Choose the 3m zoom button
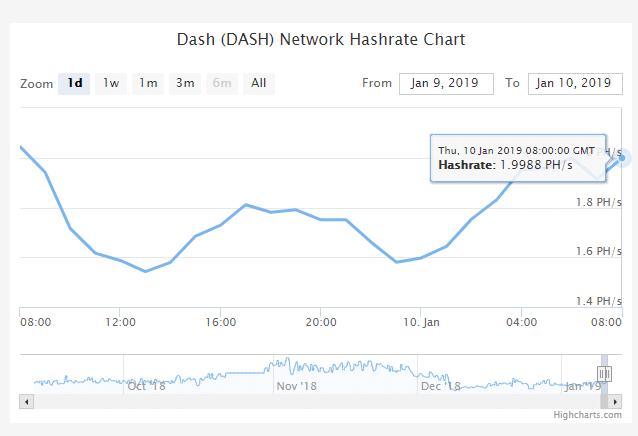Screen dimensions: 638x436 pyautogui.click(x=185, y=83)
